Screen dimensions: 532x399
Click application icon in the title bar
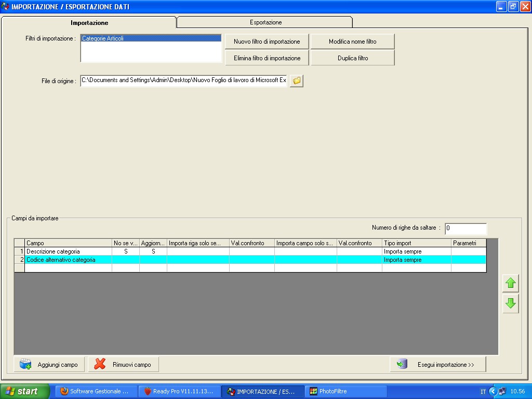(5, 6)
